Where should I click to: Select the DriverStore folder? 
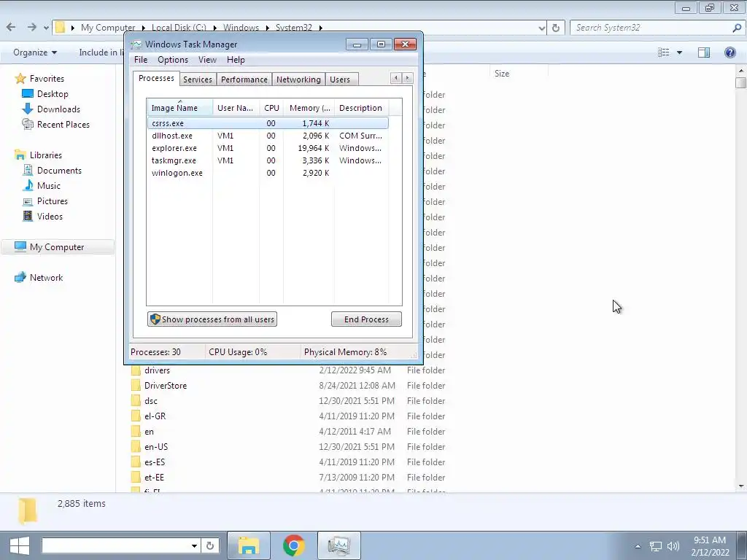click(x=166, y=386)
